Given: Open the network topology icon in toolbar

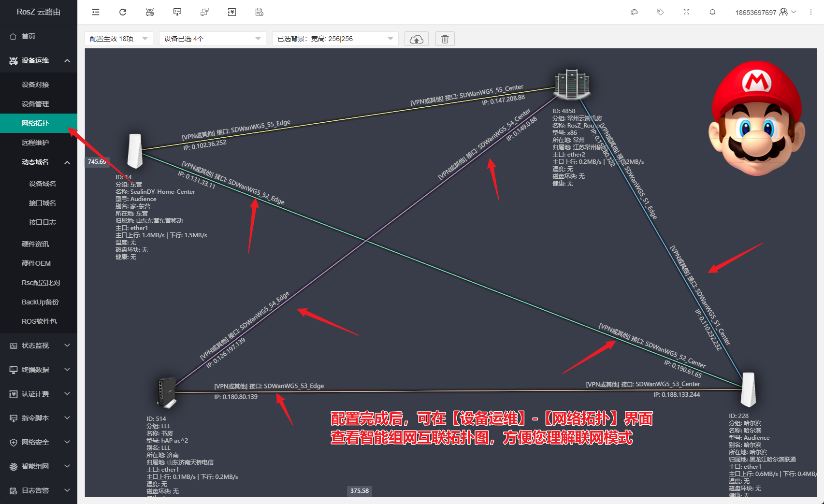Looking at the screenshot, I should [204, 12].
